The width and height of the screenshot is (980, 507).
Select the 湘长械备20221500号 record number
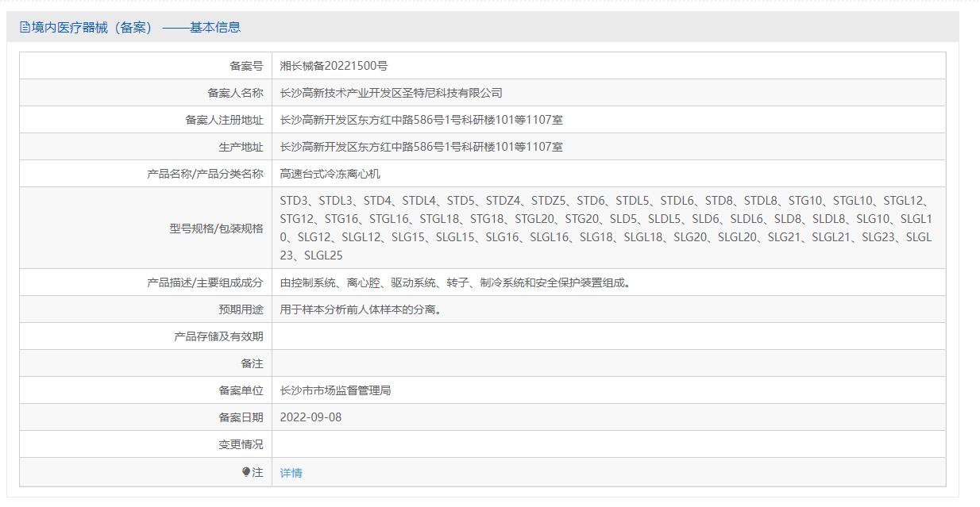pyautogui.click(x=334, y=66)
